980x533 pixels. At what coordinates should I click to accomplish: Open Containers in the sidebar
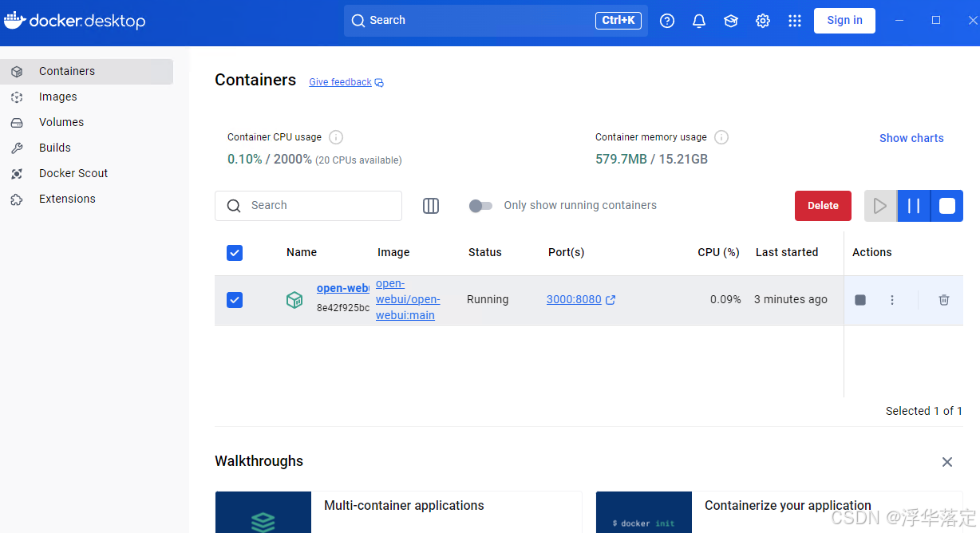(86, 71)
